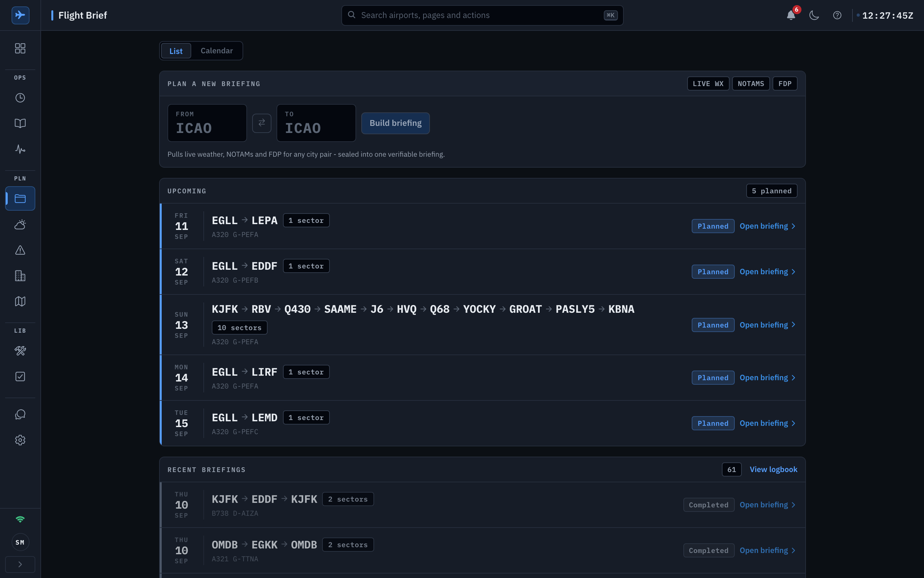Open the chat bubbles icon in sidebar
The width and height of the screenshot is (924, 578).
pyautogui.click(x=20, y=414)
